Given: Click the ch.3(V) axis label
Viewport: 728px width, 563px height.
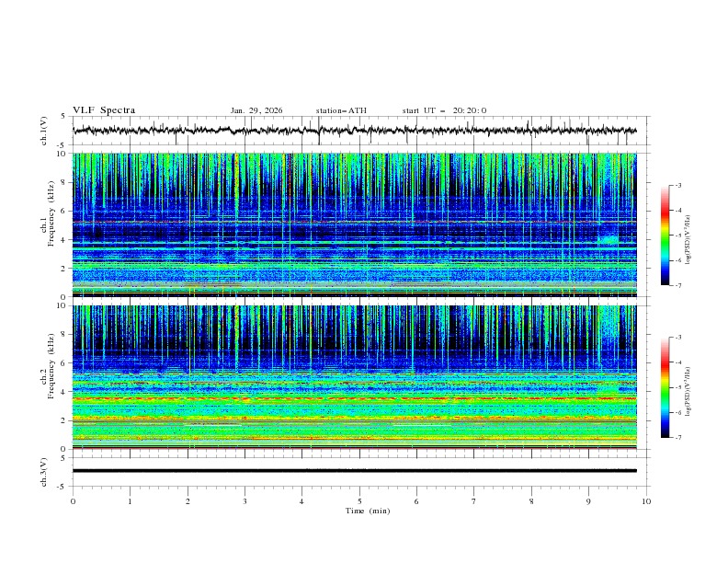Looking at the screenshot, I should pos(44,471).
